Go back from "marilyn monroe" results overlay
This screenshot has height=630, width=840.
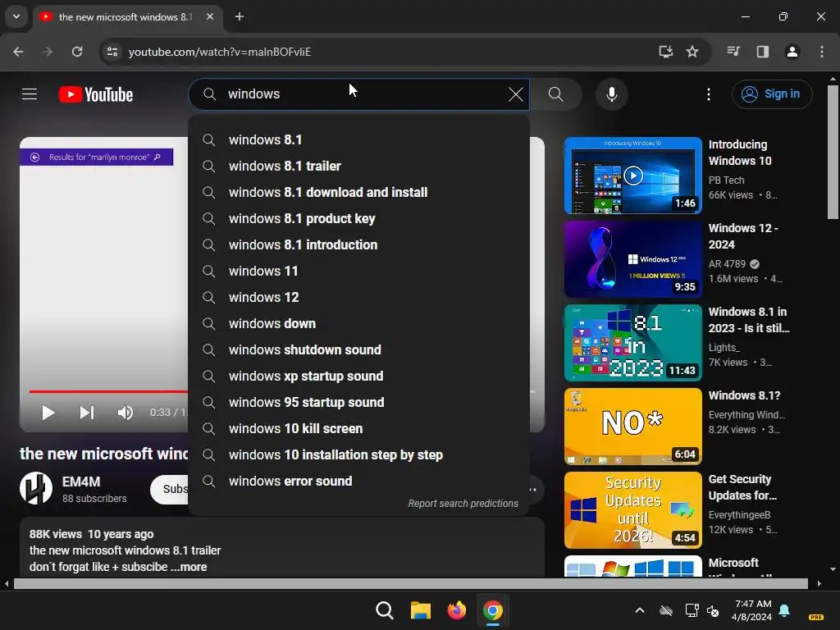(34, 157)
